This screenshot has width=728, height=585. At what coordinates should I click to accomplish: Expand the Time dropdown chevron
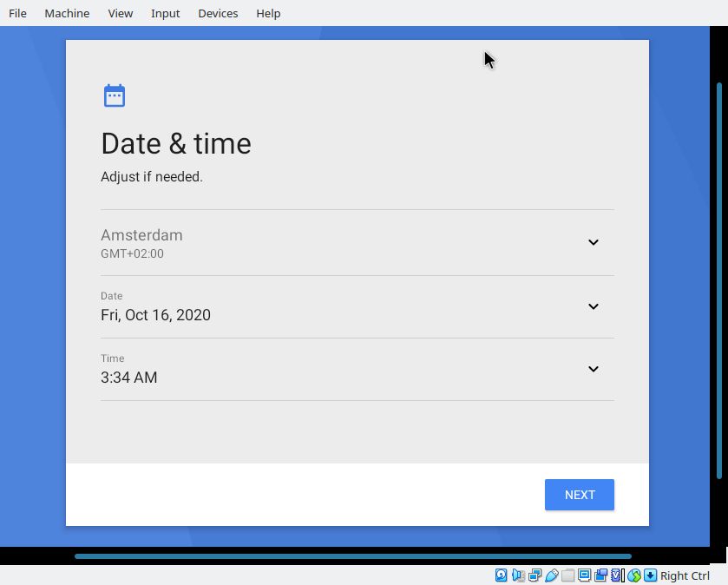pyautogui.click(x=593, y=369)
